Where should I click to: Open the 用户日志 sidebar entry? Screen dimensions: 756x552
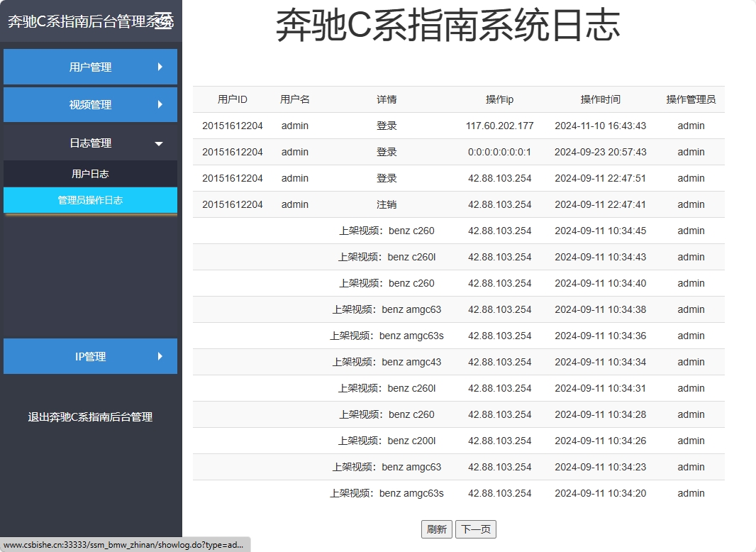pos(90,173)
